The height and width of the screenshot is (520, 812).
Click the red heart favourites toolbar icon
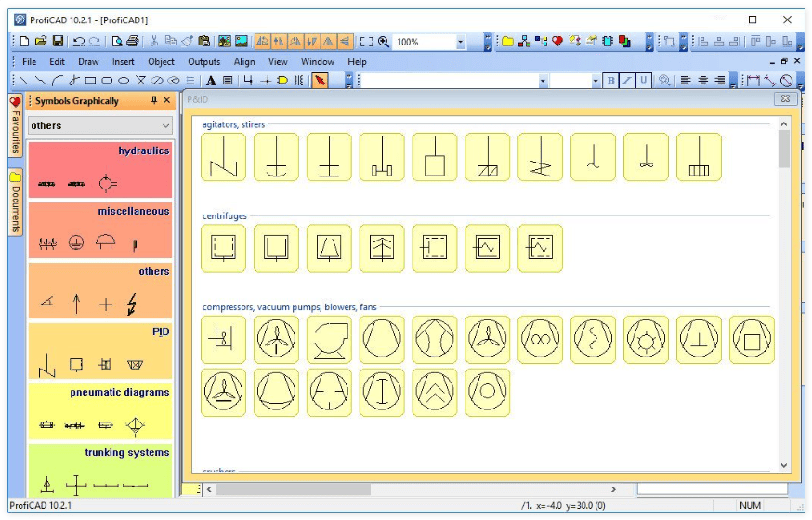pos(557,42)
